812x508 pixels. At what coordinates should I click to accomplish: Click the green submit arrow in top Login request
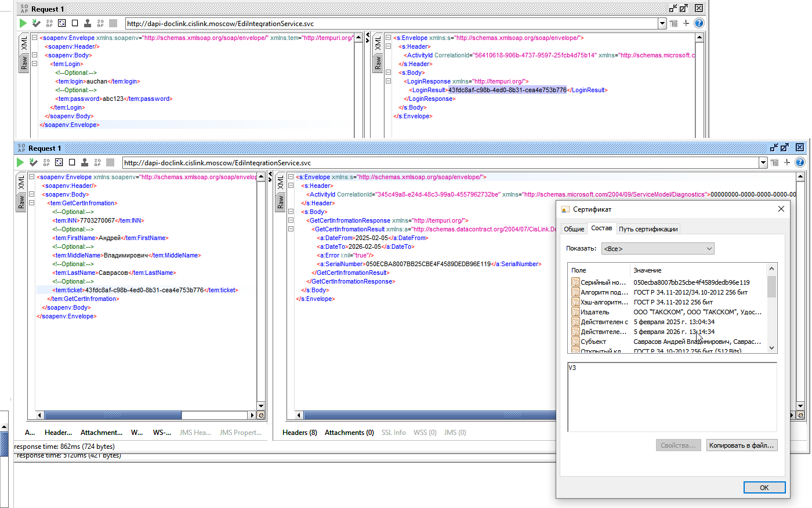coord(23,23)
